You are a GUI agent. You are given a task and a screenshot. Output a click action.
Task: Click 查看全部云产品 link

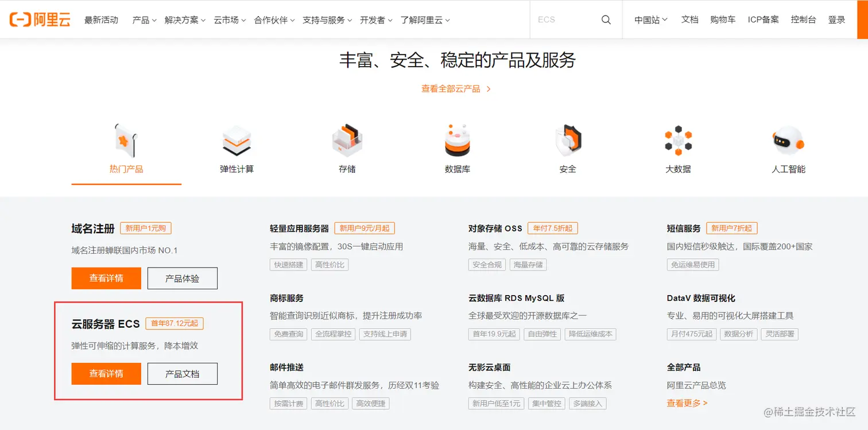tap(456, 89)
